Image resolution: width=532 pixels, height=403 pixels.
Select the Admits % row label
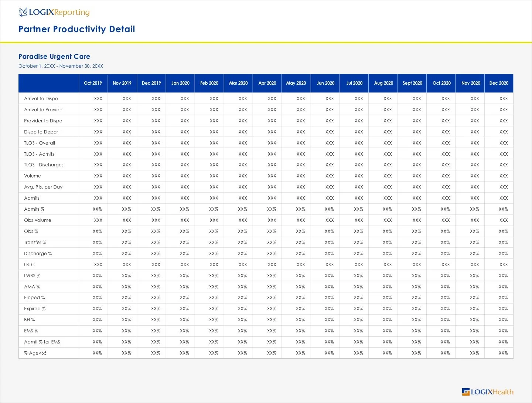coord(34,209)
